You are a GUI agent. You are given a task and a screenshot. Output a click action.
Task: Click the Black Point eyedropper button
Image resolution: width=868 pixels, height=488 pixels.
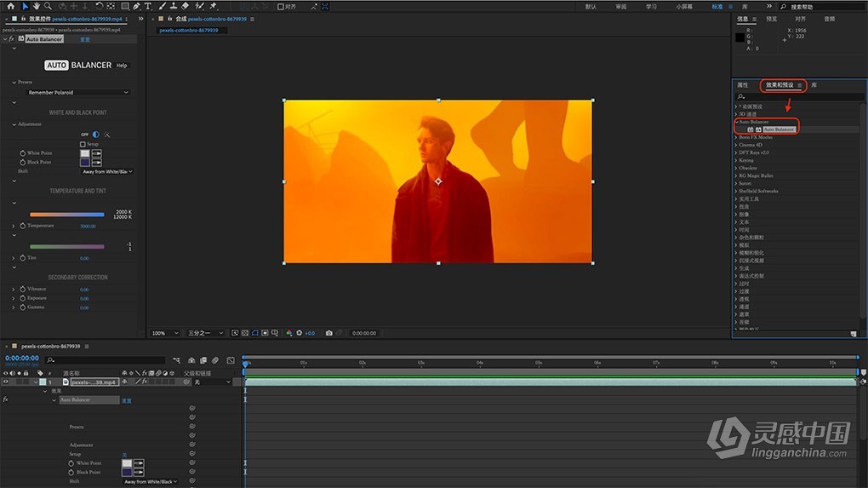[97, 163]
